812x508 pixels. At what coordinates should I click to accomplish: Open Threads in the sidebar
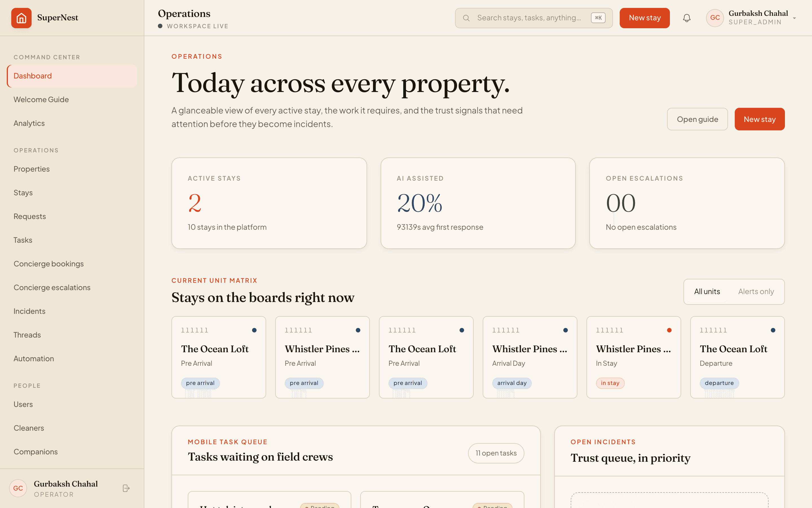72,335
